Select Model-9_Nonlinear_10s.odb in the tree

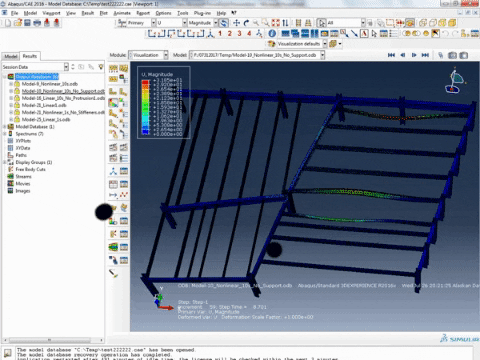click(50, 84)
